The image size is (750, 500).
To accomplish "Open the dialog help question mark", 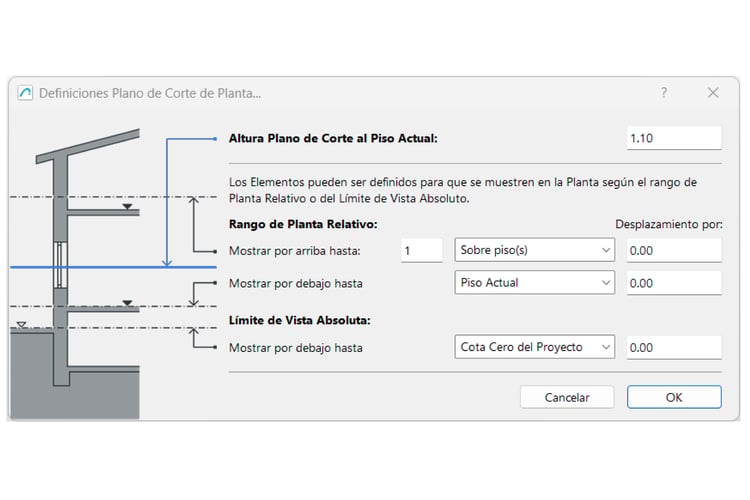I will tap(664, 92).
